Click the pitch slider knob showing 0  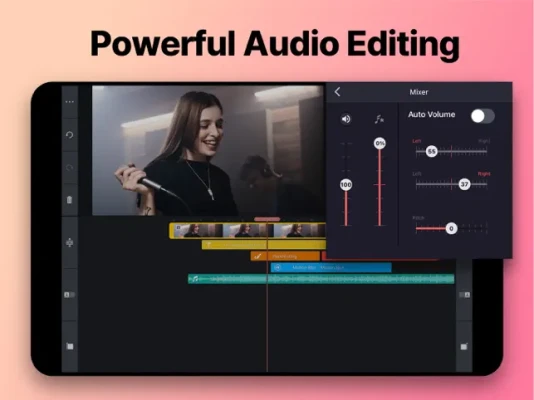pos(451,228)
